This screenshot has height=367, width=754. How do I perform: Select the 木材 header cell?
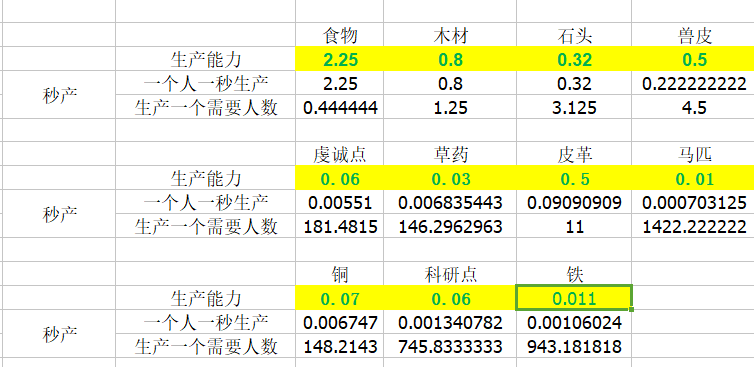coord(450,36)
